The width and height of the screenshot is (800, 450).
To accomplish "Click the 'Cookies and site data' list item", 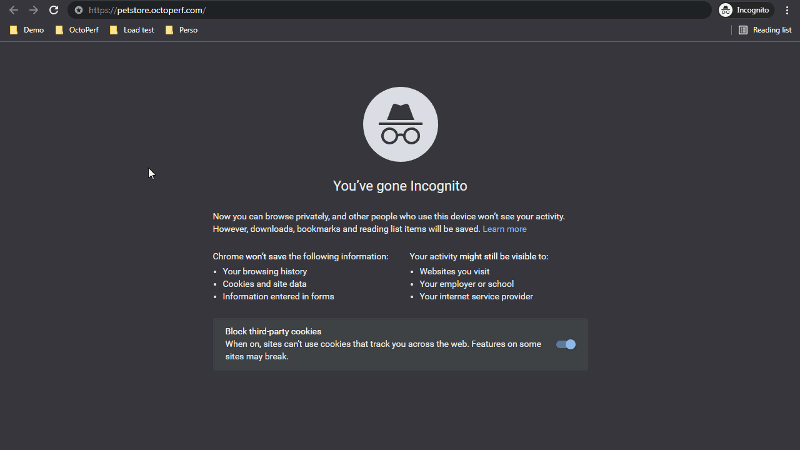I will 264,284.
